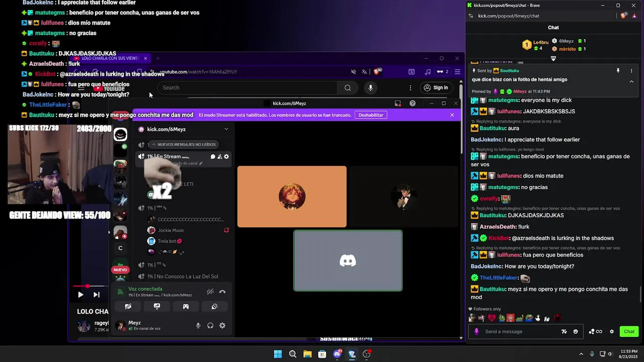Viewport: 644px width, 362px height.
Task: Open the emoji picker in Kick chat
Action: (x=576, y=331)
